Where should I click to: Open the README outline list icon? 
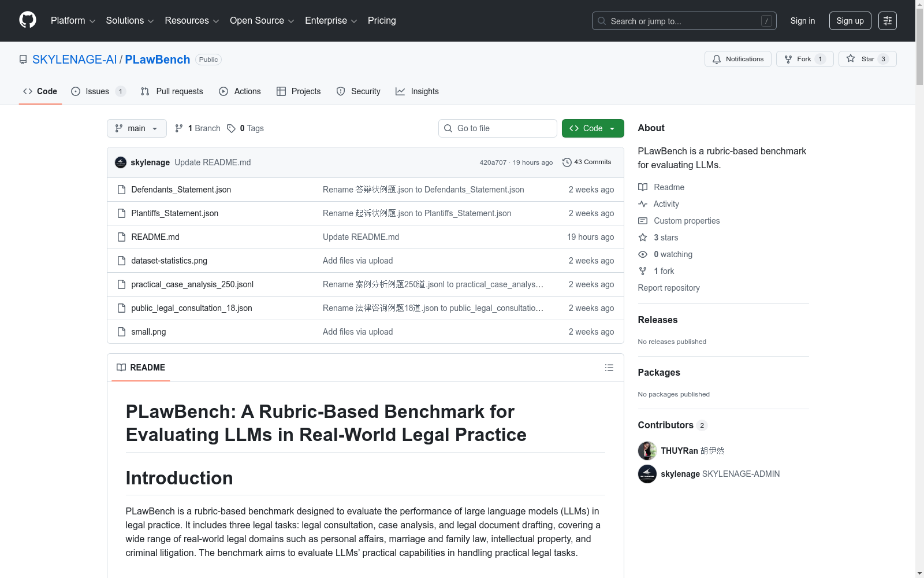point(609,368)
